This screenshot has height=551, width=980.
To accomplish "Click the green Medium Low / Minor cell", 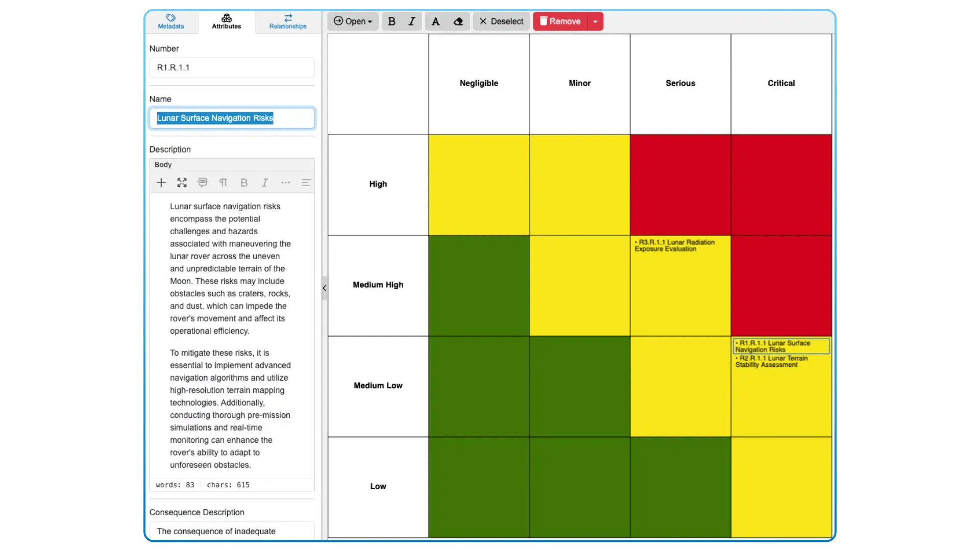I will 579,386.
